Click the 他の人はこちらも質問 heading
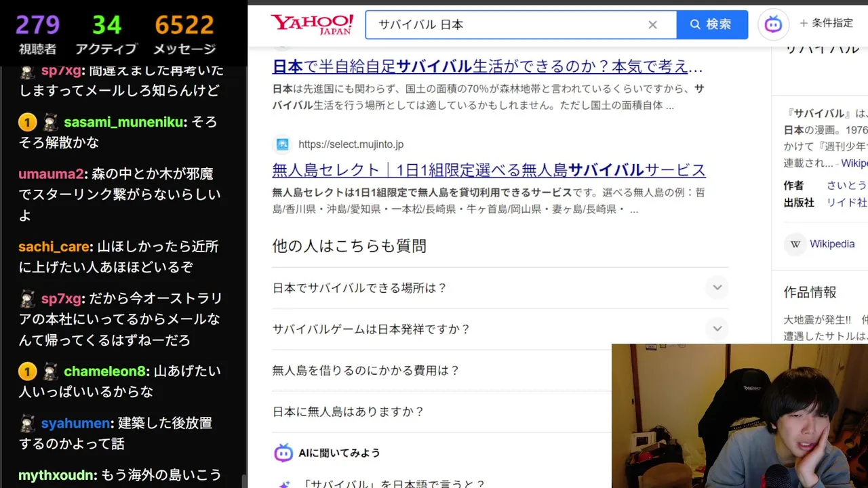The image size is (868, 488). click(349, 245)
